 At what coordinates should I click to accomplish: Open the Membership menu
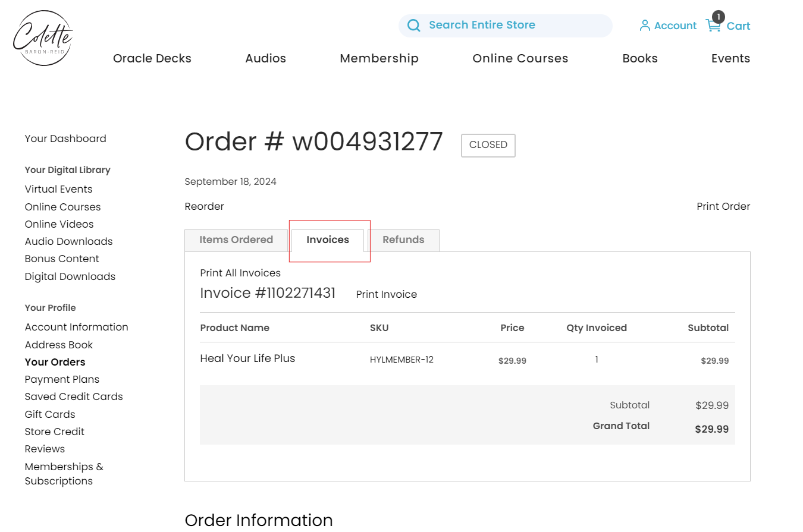click(x=379, y=58)
